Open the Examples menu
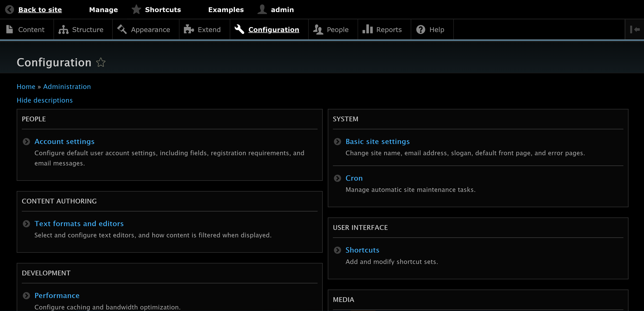644x311 pixels. [x=226, y=10]
